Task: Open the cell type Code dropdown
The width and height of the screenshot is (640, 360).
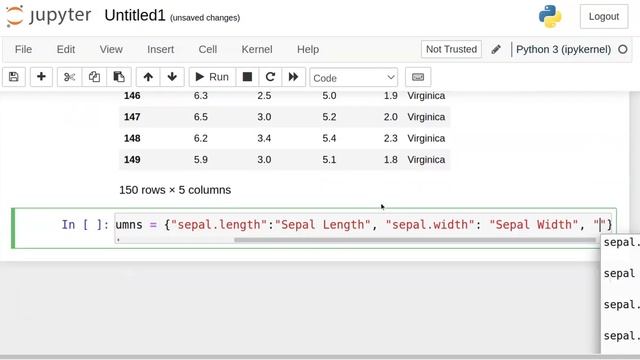Action: tap(353, 78)
